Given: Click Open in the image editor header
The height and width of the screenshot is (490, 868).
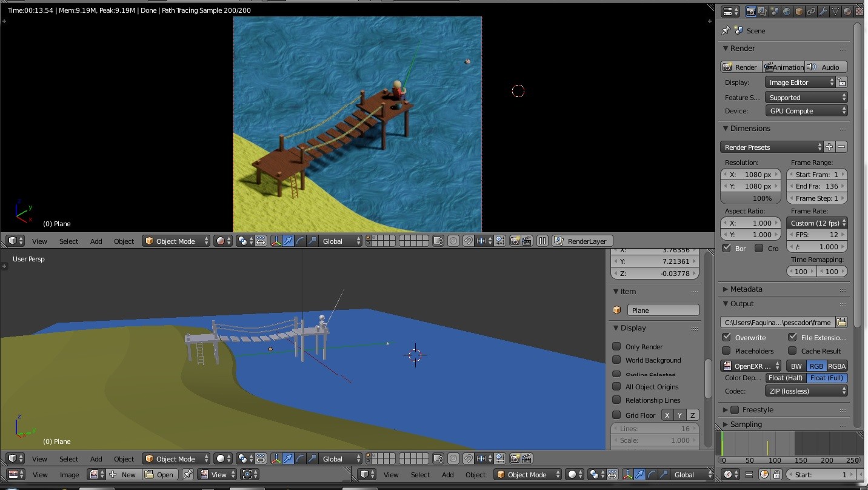Looking at the screenshot, I should [x=159, y=474].
